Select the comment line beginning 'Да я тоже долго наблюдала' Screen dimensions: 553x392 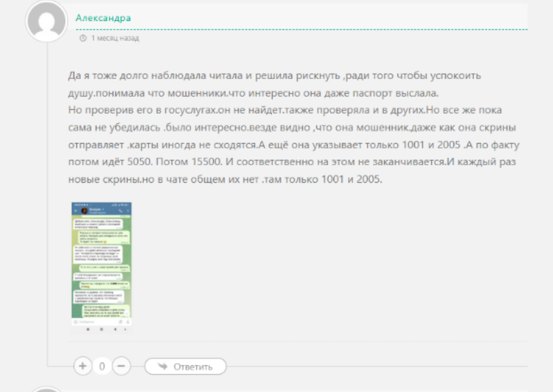(x=275, y=75)
